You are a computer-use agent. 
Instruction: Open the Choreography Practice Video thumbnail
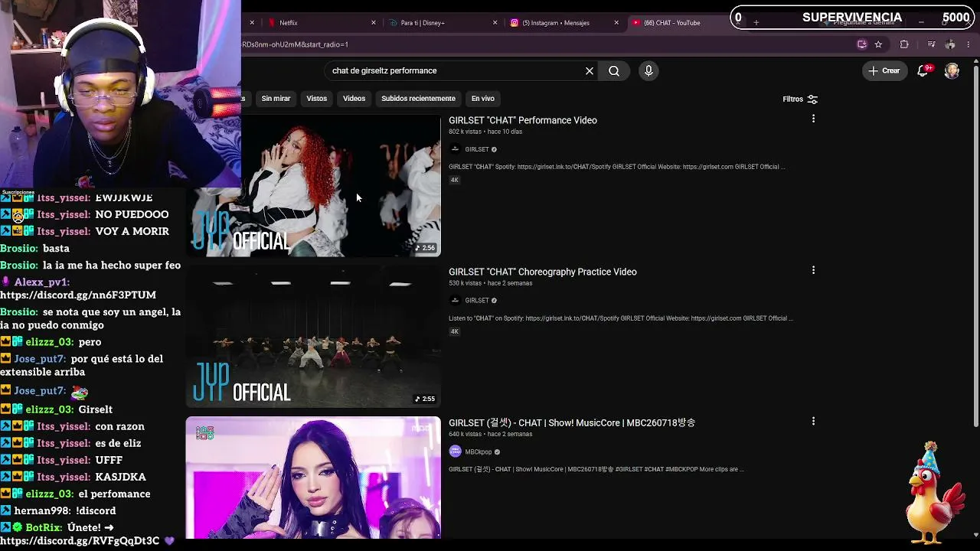(x=313, y=337)
